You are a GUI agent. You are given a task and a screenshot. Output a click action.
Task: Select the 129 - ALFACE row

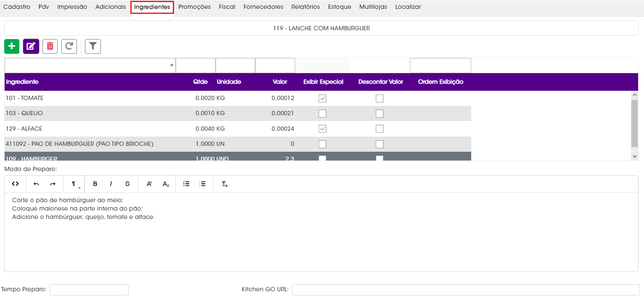point(238,129)
